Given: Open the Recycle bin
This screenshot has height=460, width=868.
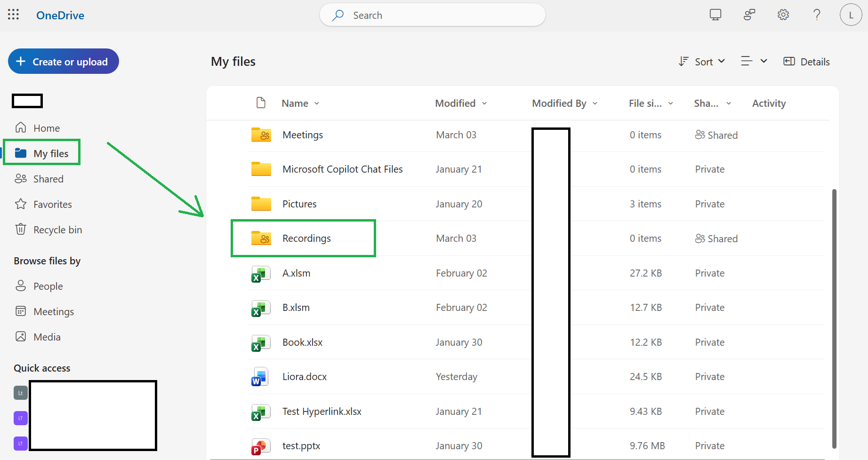Looking at the screenshot, I should 48,230.
